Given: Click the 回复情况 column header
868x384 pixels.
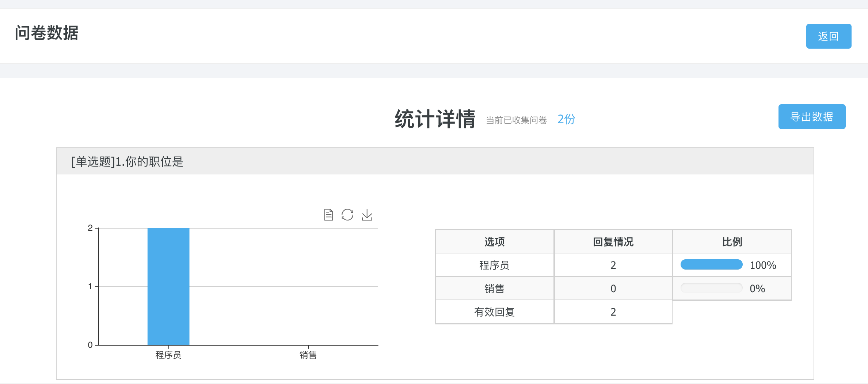Looking at the screenshot, I should 613,242.
